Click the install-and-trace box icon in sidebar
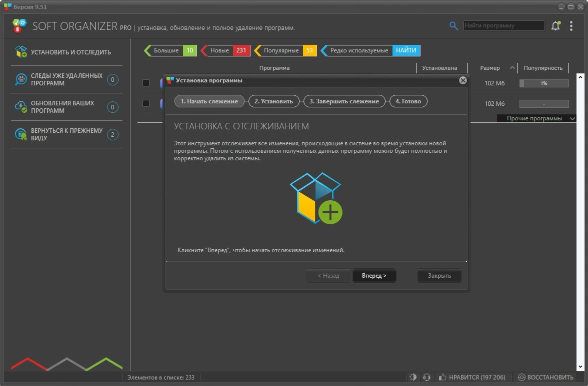The height and width of the screenshot is (386, 588). [x=21, y=51]
